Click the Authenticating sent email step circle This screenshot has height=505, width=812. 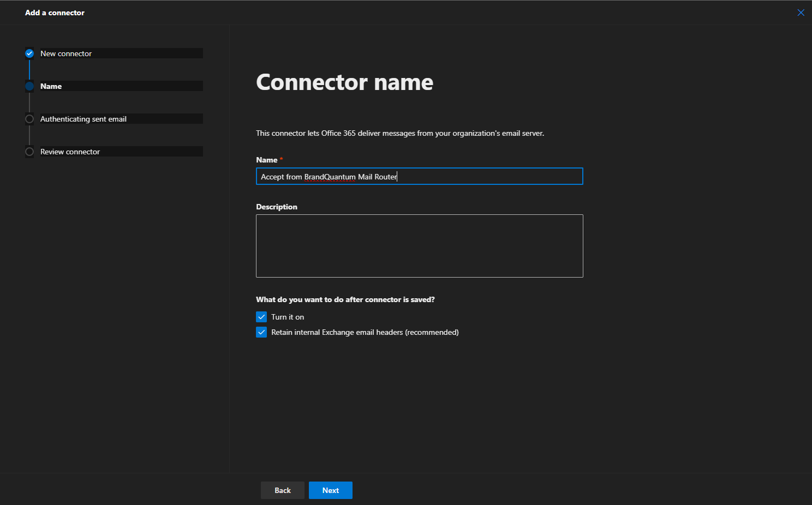(x=29, y=119)
